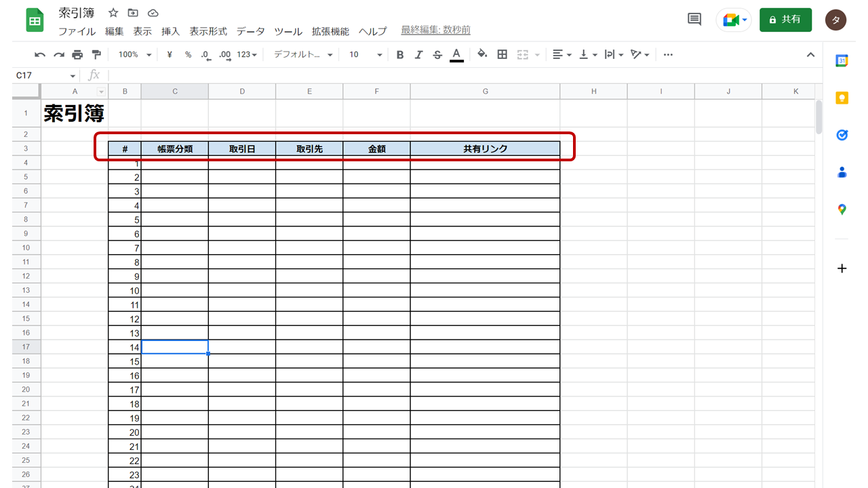The image size is (868, 488).
Task: Star the 索引簿 document
Action: [x=113, y=13]
